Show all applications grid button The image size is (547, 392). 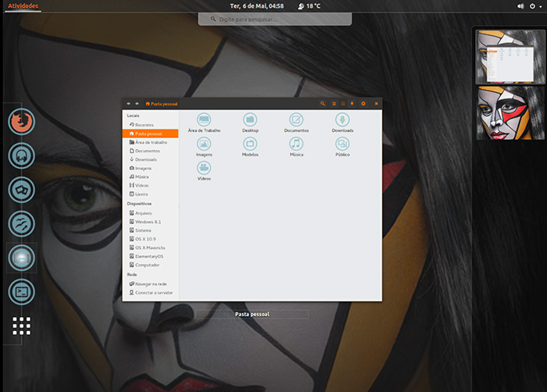point(22,326)
